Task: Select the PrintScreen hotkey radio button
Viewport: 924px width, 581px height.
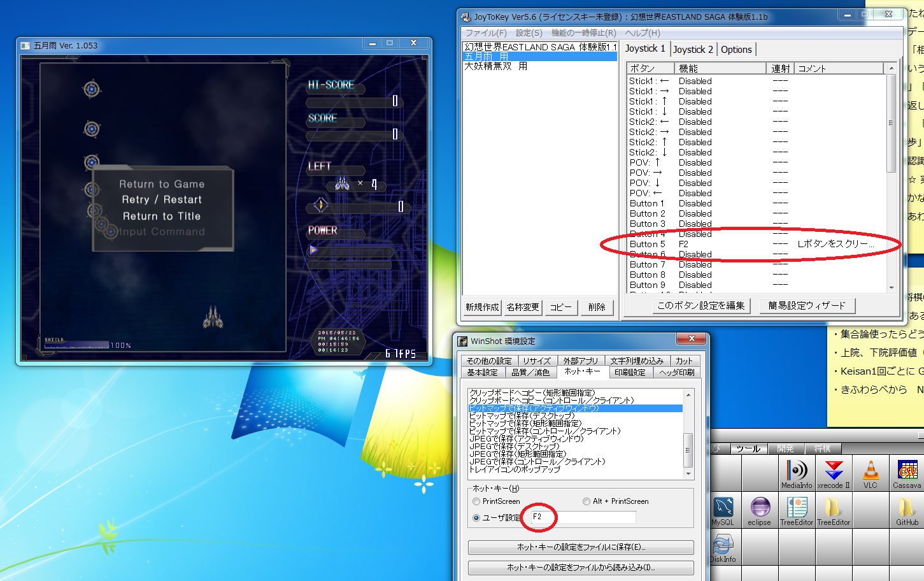Action: 476,502
